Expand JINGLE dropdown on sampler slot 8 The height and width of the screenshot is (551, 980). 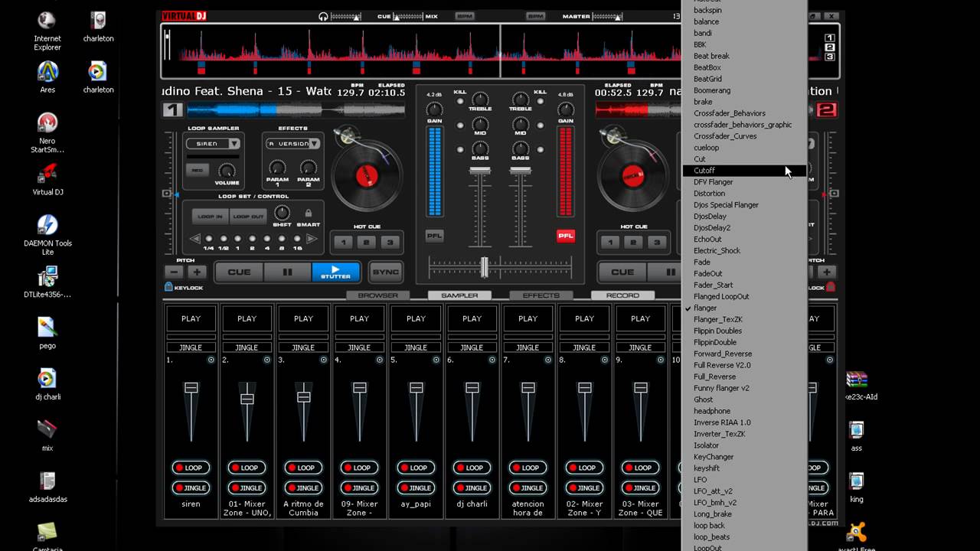(x=584, y=347)
